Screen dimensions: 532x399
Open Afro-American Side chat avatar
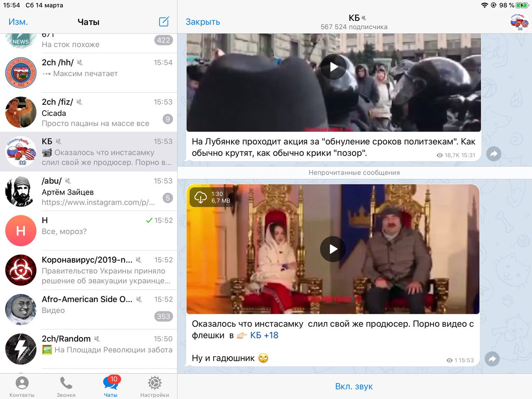click(21, 310)
